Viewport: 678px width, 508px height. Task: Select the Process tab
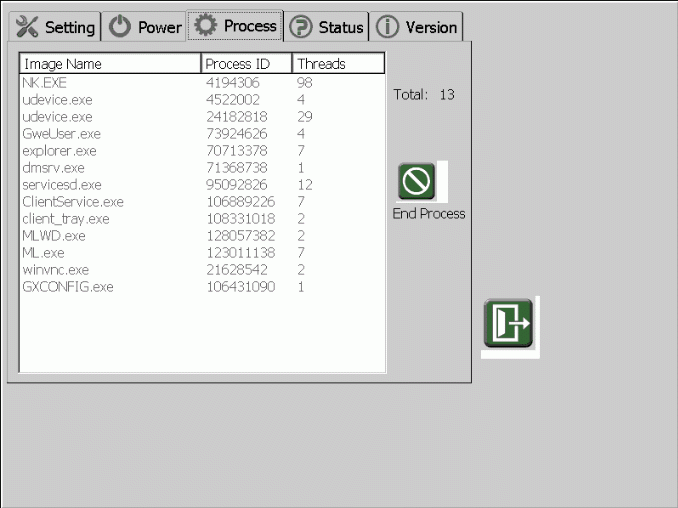[x=235, y=26]
